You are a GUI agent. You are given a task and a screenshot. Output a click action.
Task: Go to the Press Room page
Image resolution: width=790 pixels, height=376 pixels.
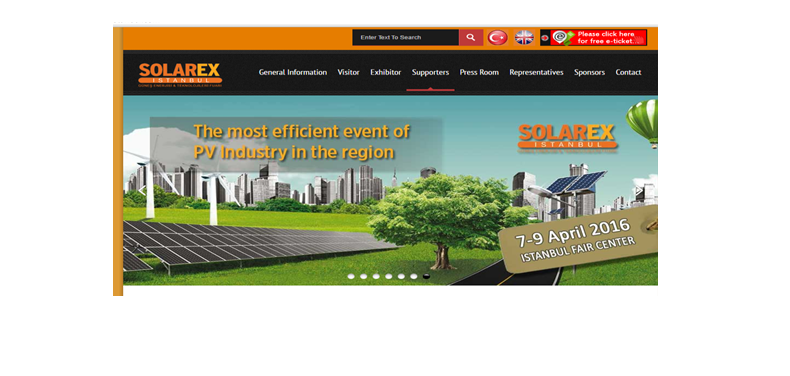479,72
